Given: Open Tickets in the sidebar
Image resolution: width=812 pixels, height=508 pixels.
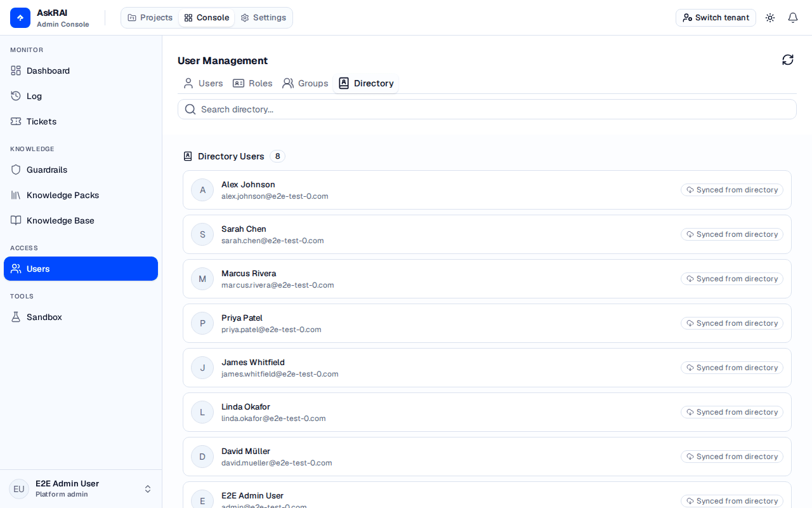Looking at the screenshot, I should pyautogui.click(x=81, y=121).
